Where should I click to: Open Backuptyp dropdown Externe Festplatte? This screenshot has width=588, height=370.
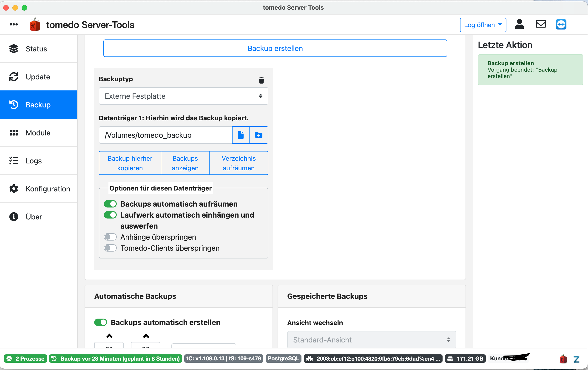pyautogui.click(x=183, y=96)
